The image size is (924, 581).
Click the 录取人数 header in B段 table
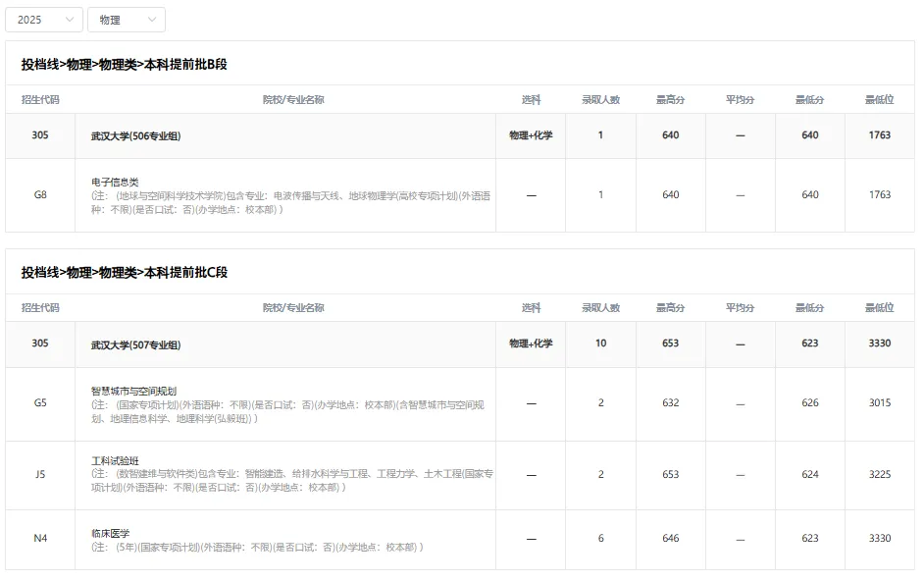tap(600, 100)
